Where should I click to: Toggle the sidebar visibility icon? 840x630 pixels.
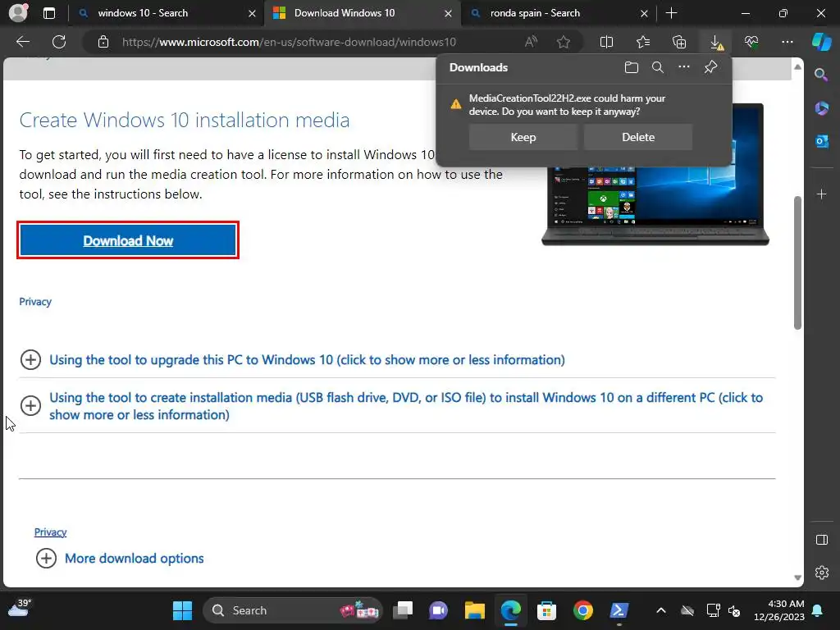[821, 540]
